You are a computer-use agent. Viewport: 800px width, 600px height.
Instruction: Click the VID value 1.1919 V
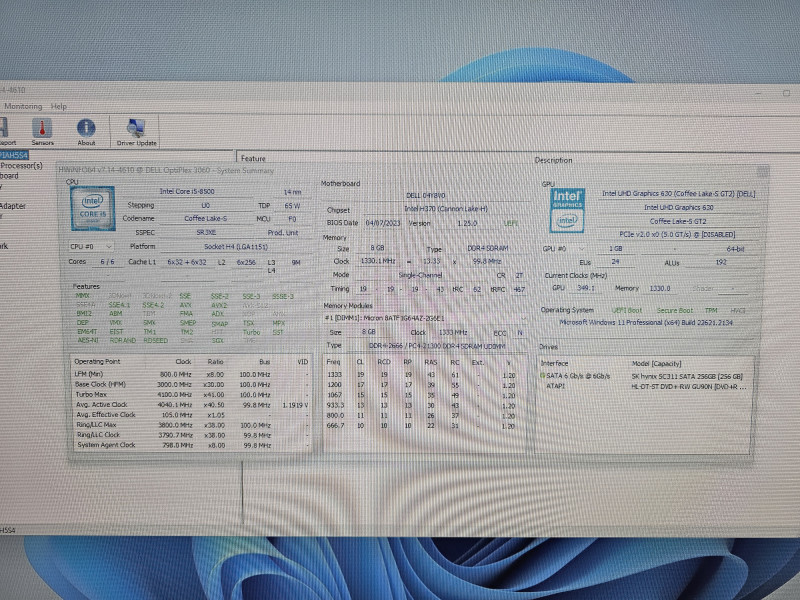coord(295,405)
